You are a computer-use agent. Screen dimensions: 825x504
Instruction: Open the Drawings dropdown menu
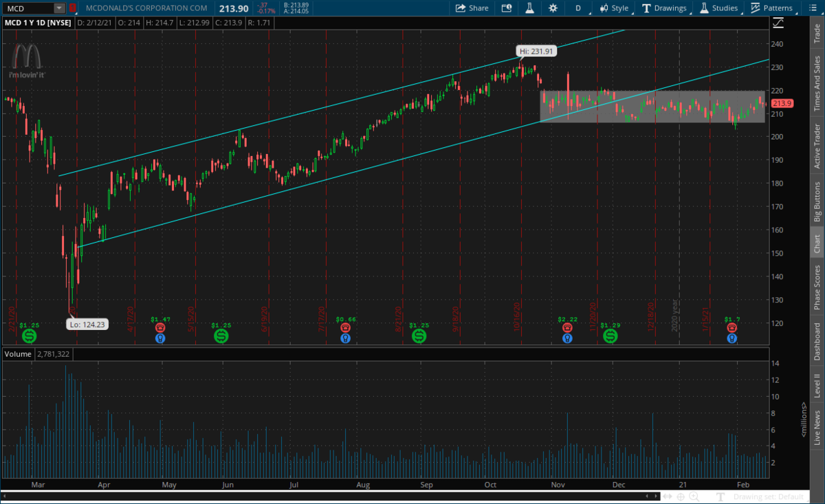click(665, 8)
